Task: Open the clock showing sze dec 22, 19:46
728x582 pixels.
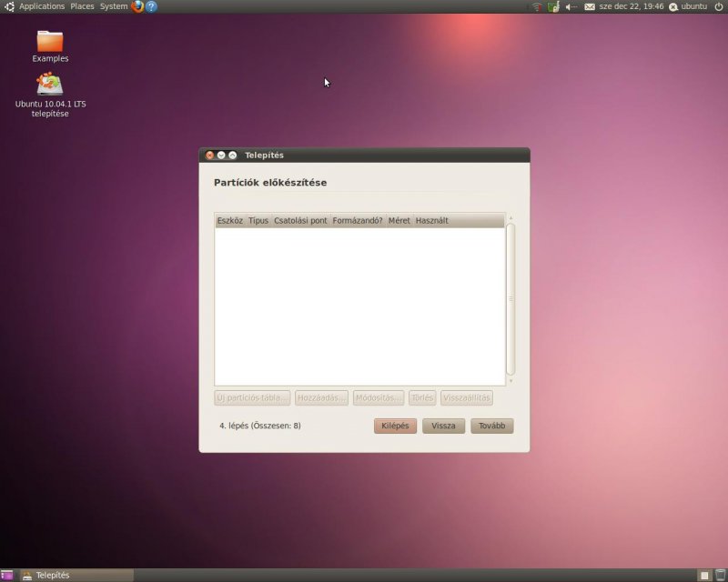Action: [632, 6]
